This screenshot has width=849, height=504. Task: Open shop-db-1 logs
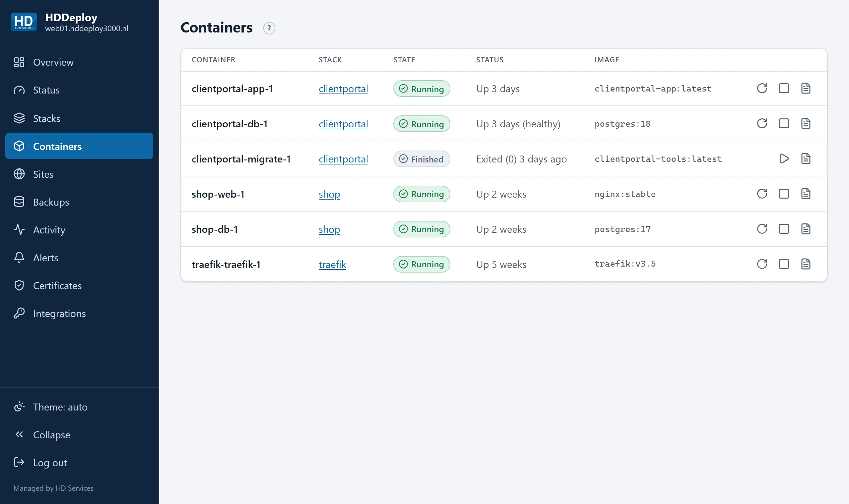pos(806,229)
